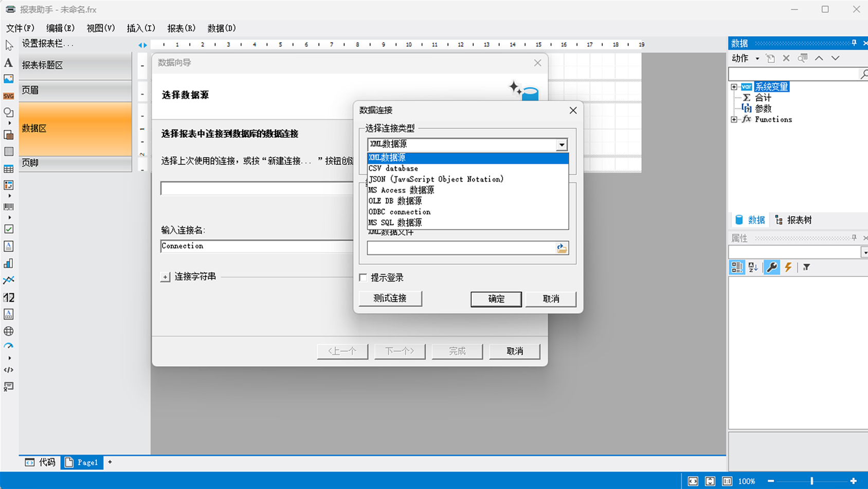Expand the Functions tree node
The image size is (868, 489).
pos(734,119)
